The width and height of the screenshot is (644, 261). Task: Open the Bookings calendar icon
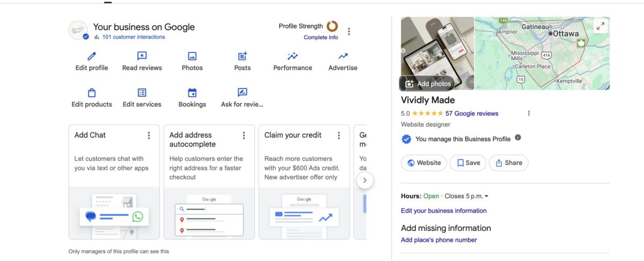(192, 93)
